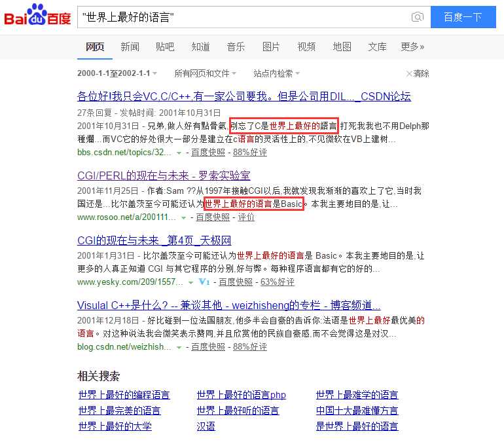Expand arrow next to blog.csdn.net URL

click(x=179, y=348)
